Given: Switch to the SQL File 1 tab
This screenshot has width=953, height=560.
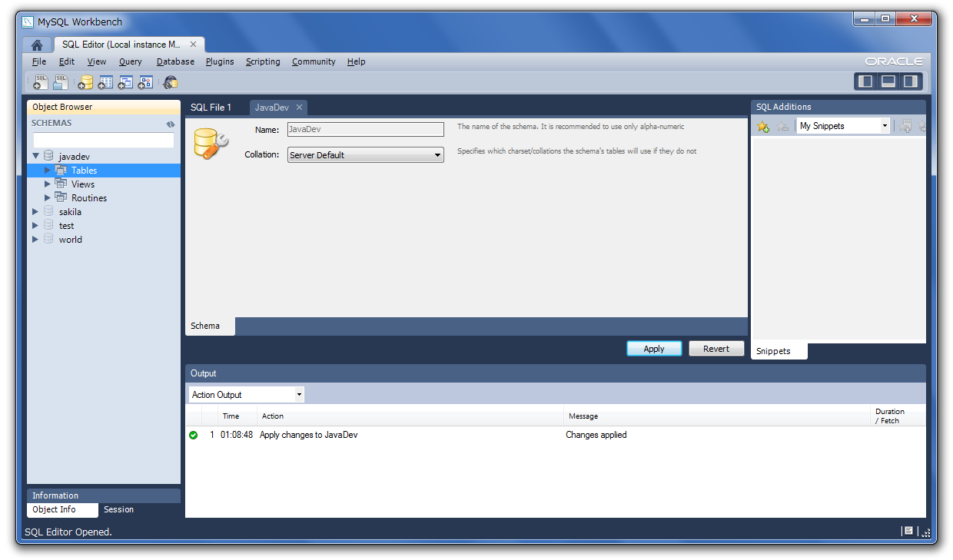Looking at the screenshot, I should pos(211,108).
